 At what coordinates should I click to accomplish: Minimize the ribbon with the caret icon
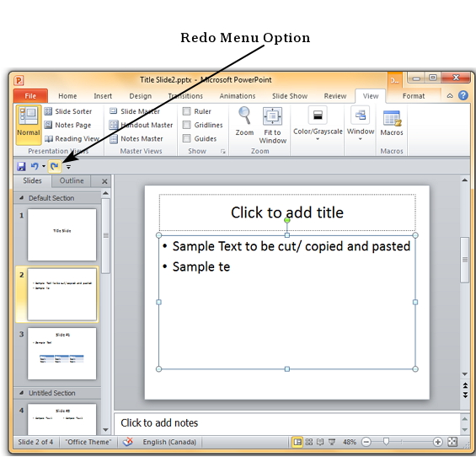click(450, 96)
